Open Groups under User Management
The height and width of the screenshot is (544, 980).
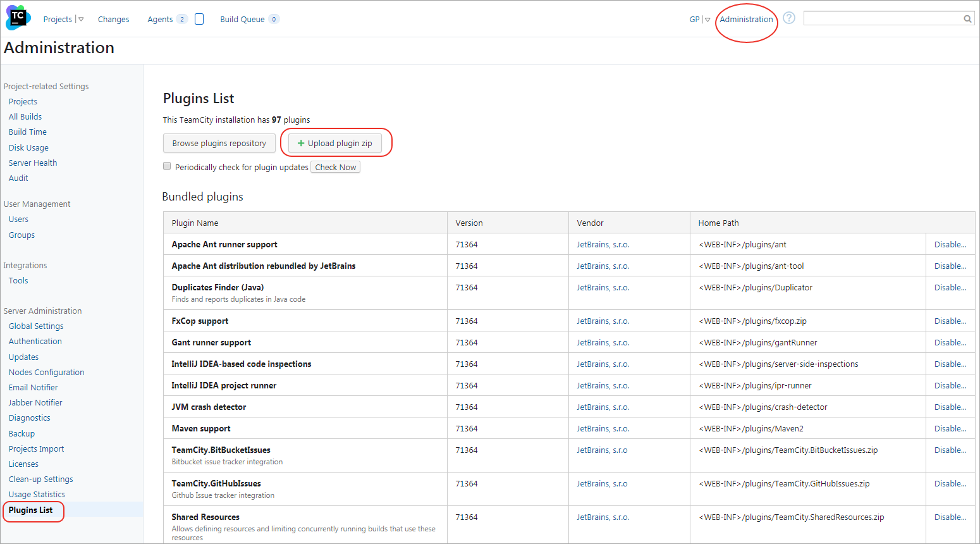(21, 235)
